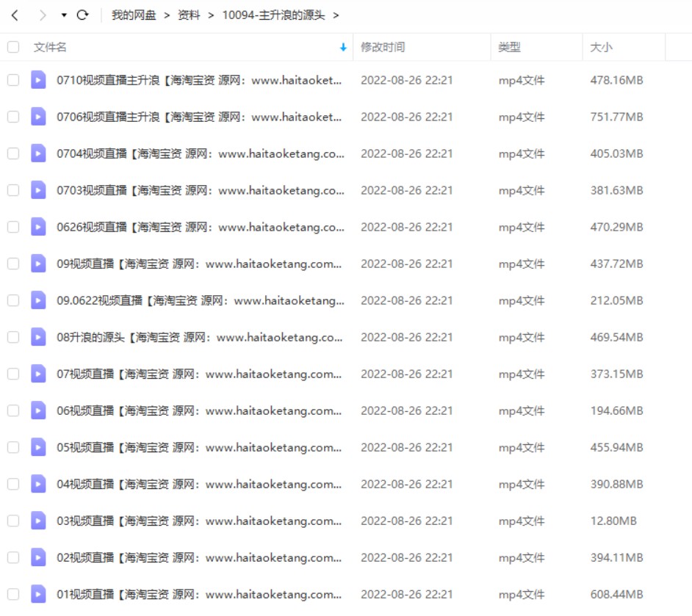Click video icon of 09.0622视频直播

[38, 300]
